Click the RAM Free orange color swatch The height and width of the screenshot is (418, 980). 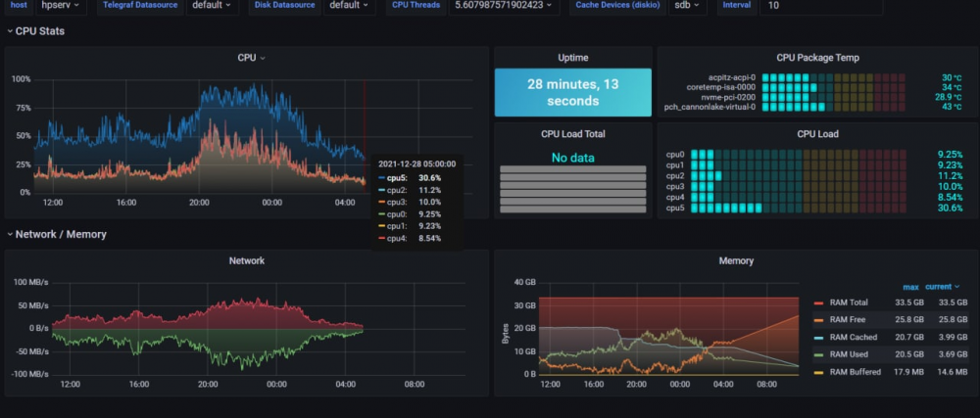click(818, 320)
